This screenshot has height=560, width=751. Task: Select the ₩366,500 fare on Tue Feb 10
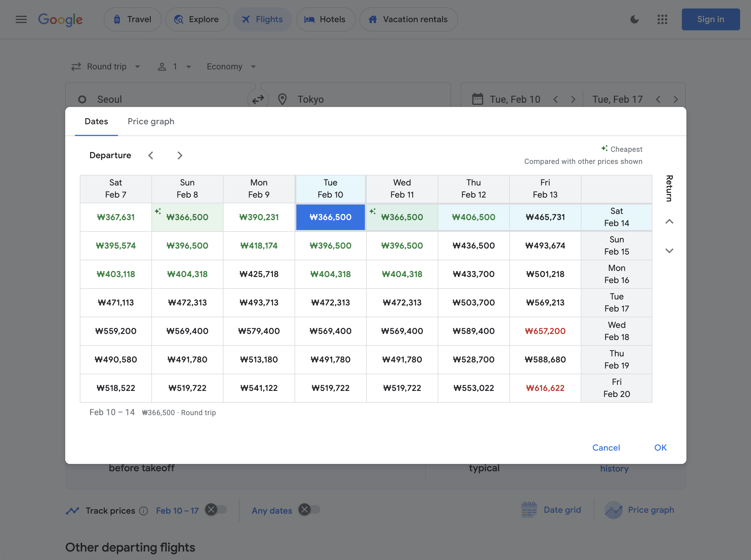(x=330, y=217)
